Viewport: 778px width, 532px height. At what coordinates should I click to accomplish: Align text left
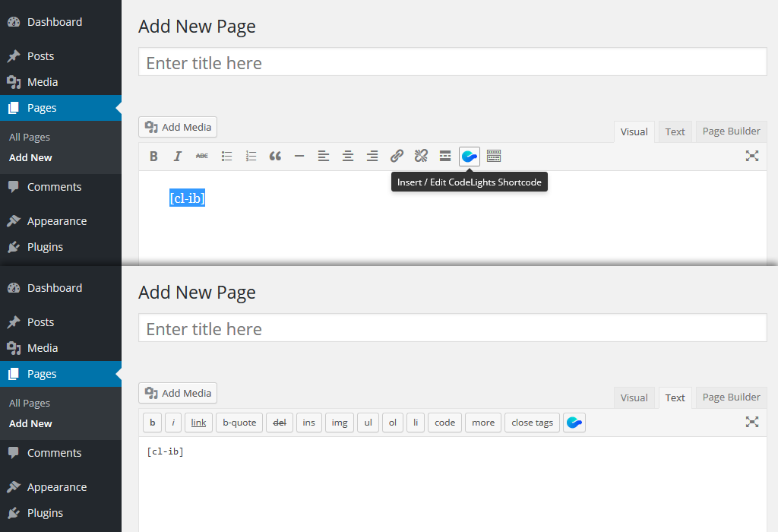coord(324,157)
